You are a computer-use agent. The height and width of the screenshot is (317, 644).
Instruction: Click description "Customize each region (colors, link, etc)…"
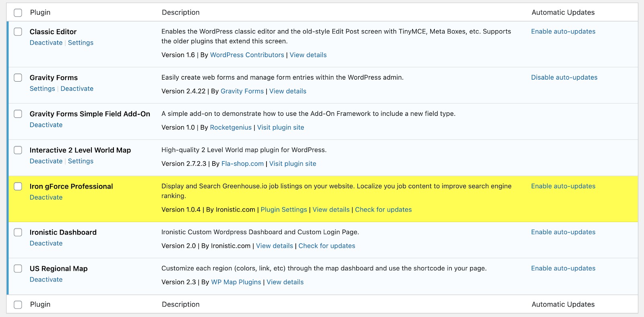coord(324,268)
